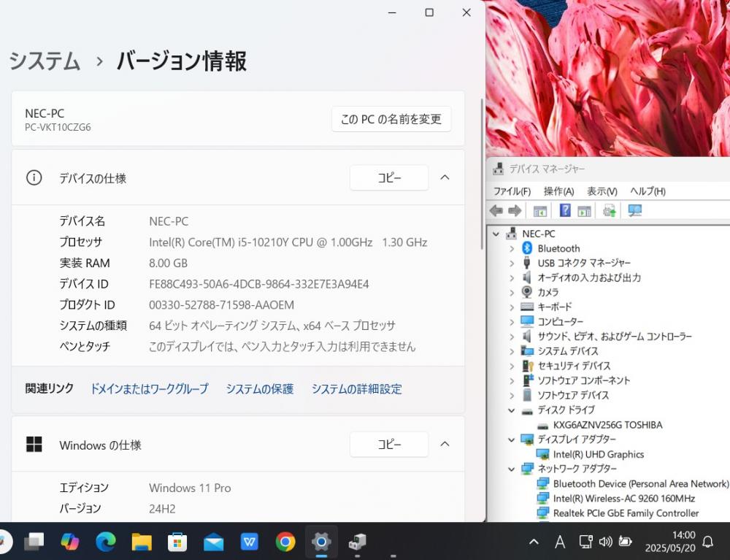Show hidden tray icons with the up chevron
The image size is (730, 560).
534,541
